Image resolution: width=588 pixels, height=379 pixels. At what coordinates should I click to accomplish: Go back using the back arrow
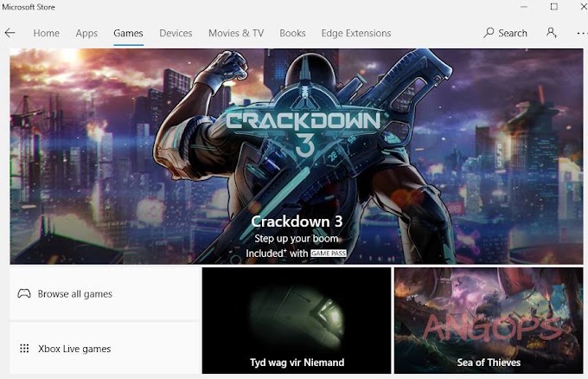(10, 33)
